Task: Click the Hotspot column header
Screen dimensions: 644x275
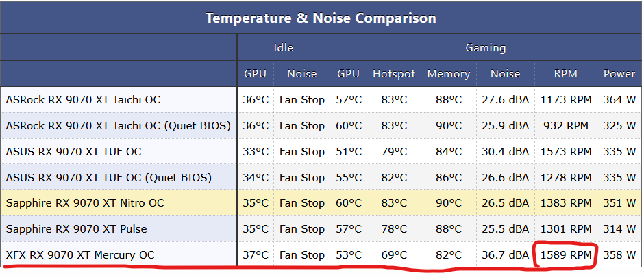Action: pos(394,74)
